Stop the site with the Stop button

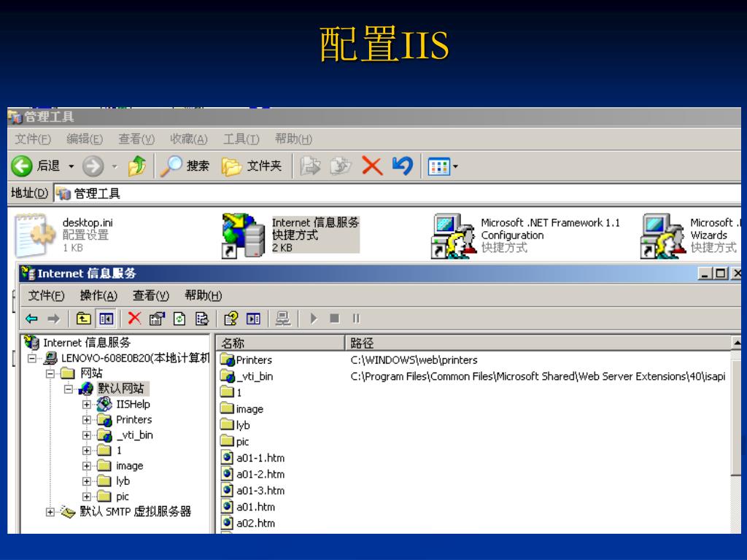334,318
